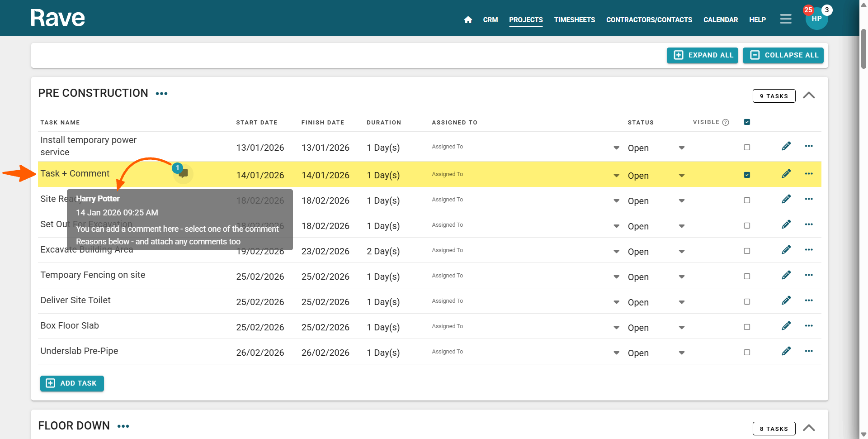Open the HP user profile avatar
This screenshot has height=439, width=868.
[x=816, y=19]
